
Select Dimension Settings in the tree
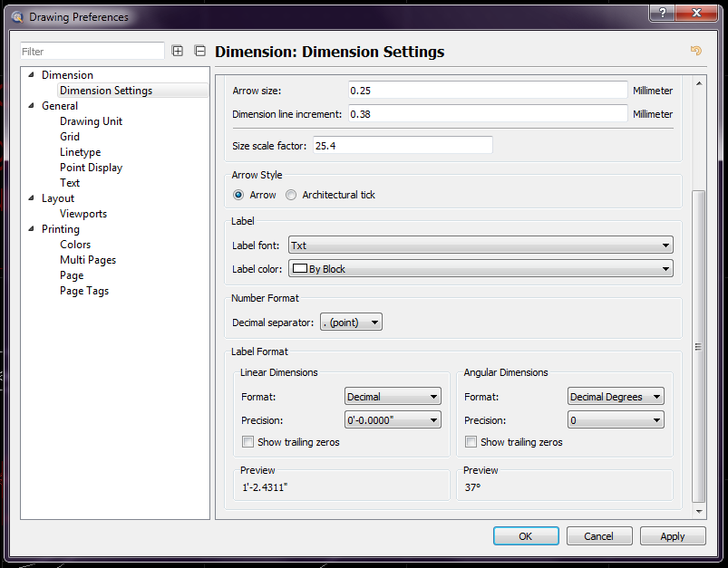pyautogui.click(x=106, y=91)
